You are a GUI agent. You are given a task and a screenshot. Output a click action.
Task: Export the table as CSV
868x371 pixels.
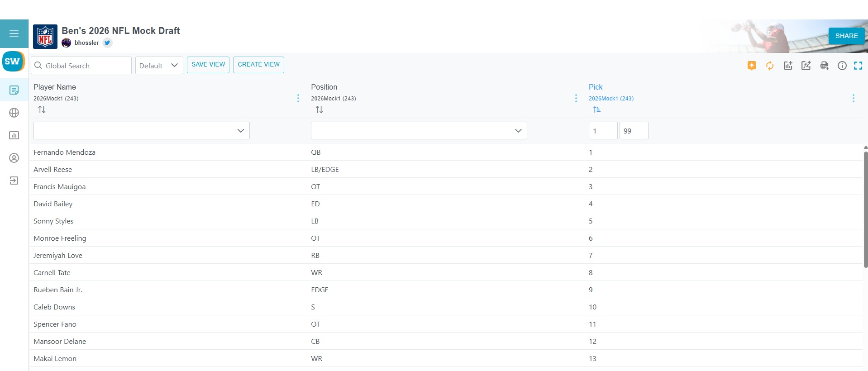(824, 66)
